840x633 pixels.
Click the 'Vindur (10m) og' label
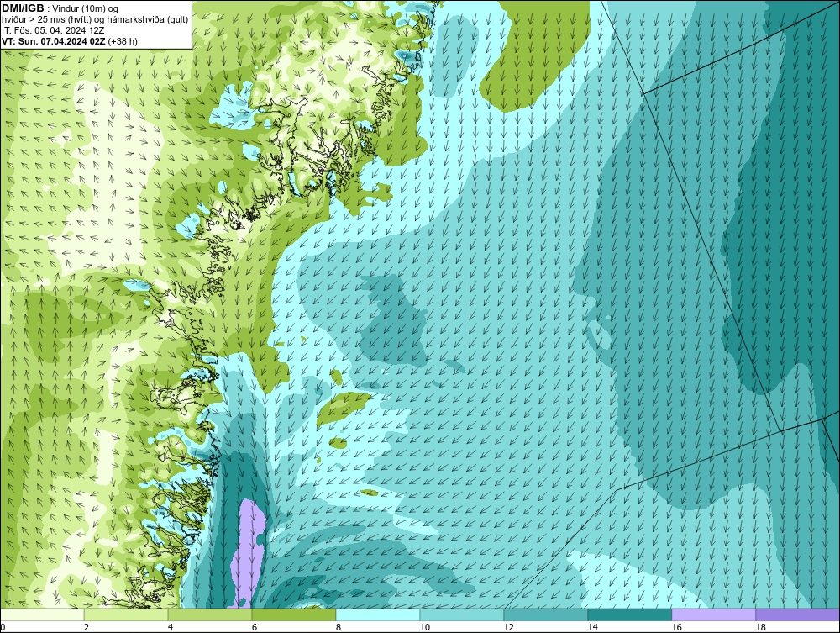point(86,9)
